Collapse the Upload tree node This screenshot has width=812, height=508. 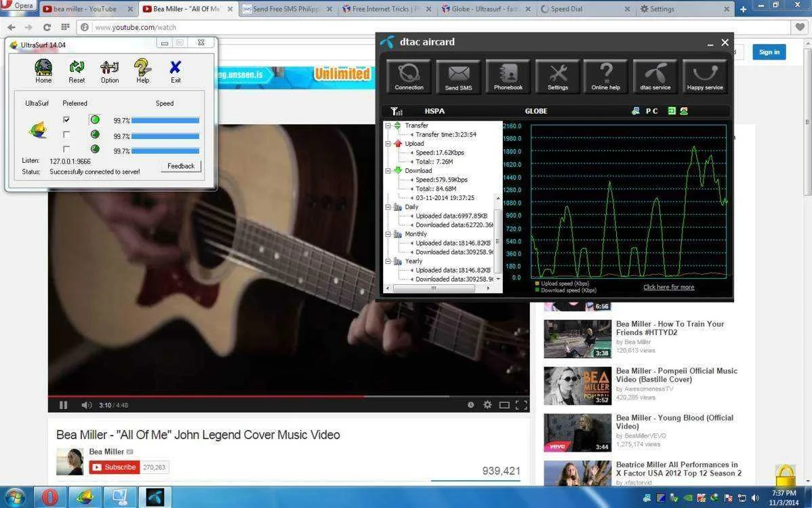pyautogui.click(x=388, y=144)
